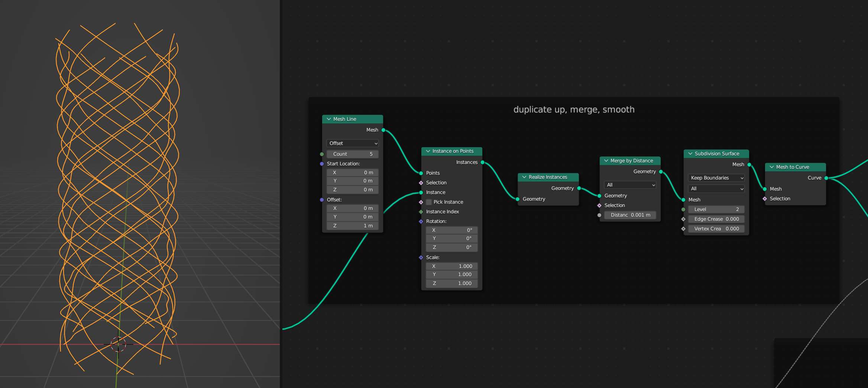Click the Offset Z field showing 1 m

click(x=353, y=226)
